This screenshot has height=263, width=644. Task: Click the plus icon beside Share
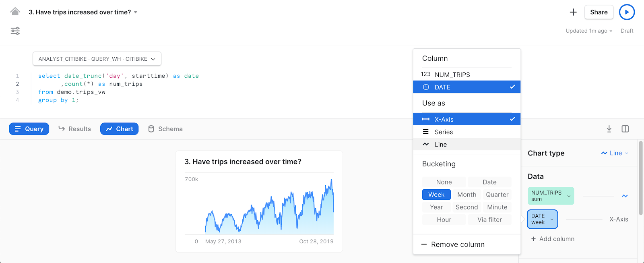(573, 12)
